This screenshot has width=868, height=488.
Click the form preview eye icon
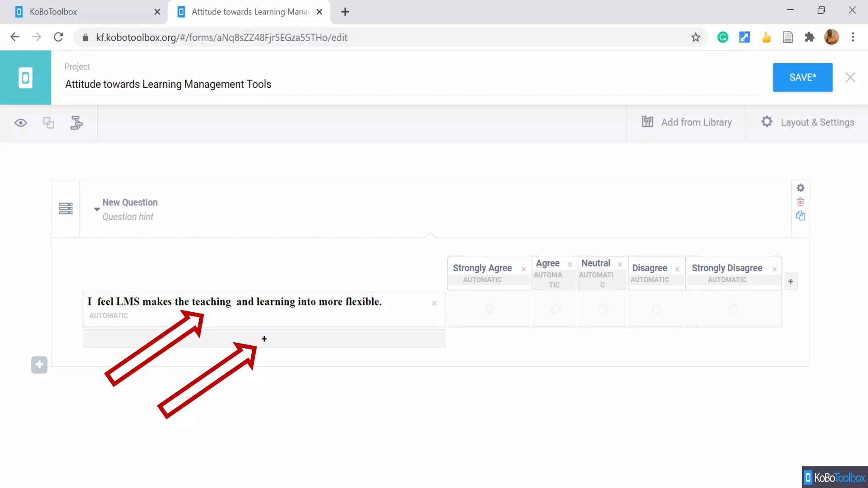click(x=20, y=123)
